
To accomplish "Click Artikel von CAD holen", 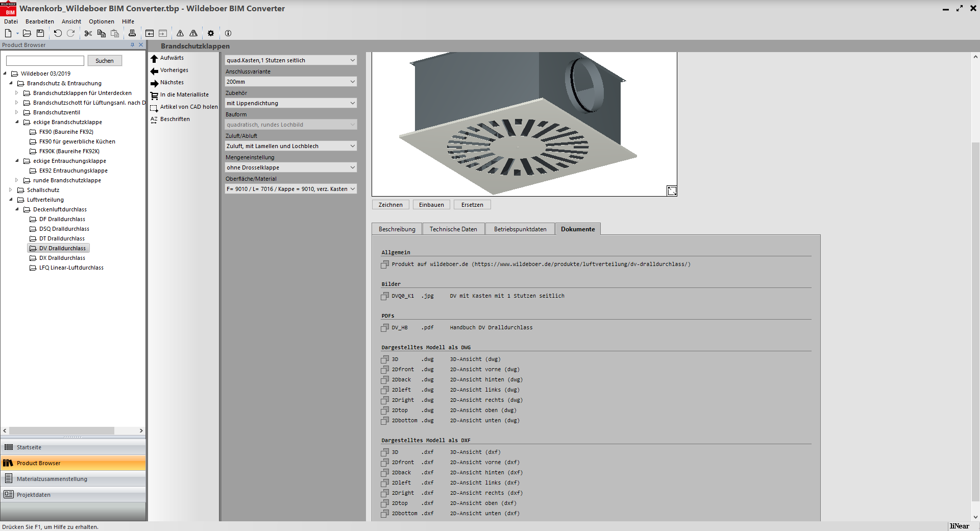I will pos(184,107).
